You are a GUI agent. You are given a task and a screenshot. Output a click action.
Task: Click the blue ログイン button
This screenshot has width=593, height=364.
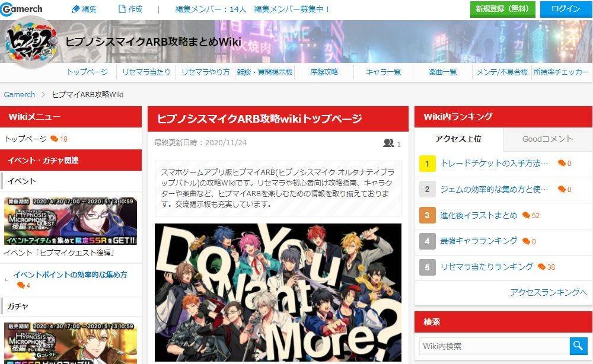566,9
